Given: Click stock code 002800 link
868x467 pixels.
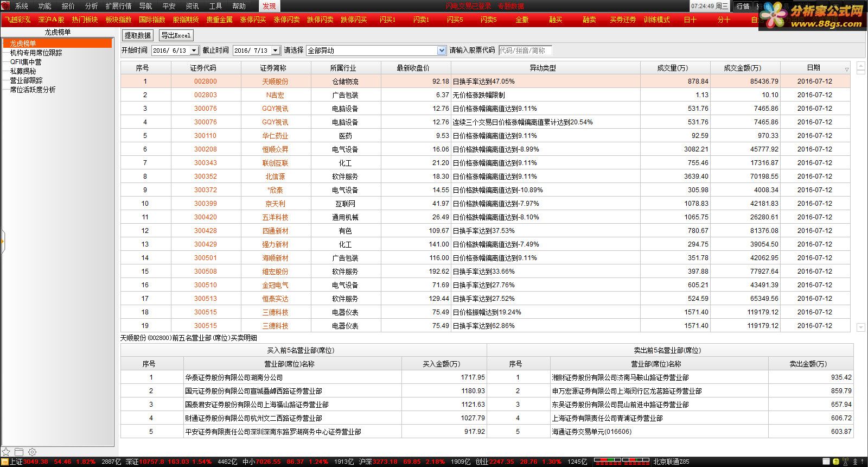Looking at the screenshot, I should click(x=206, y=81).
